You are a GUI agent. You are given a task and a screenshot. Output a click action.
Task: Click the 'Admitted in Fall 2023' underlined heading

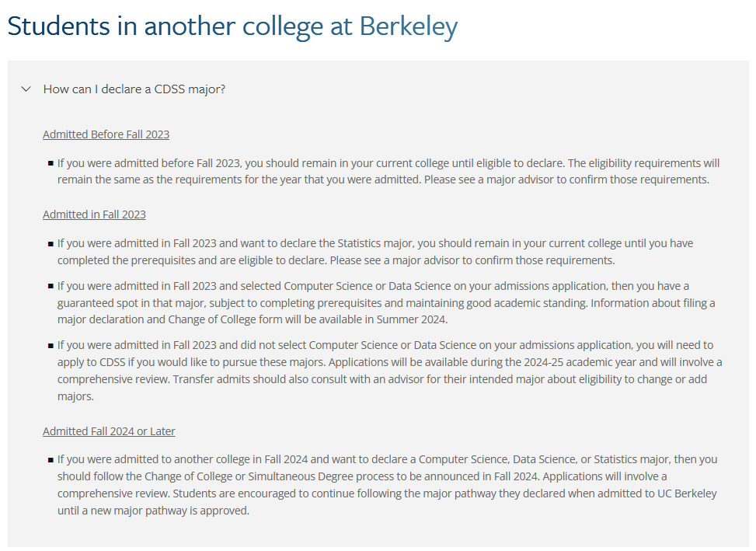[94, 214]
